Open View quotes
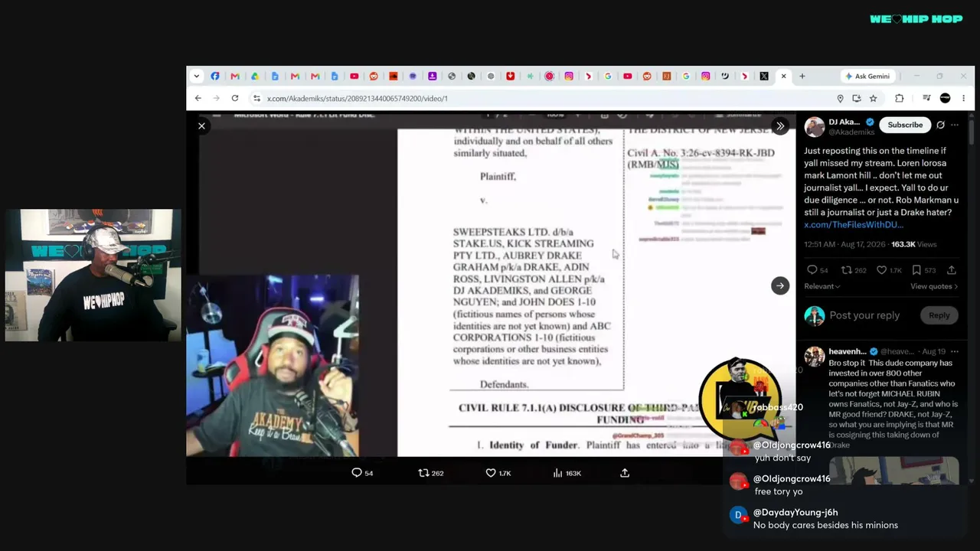This screenshot has height=551, width=980. [934, 286]
